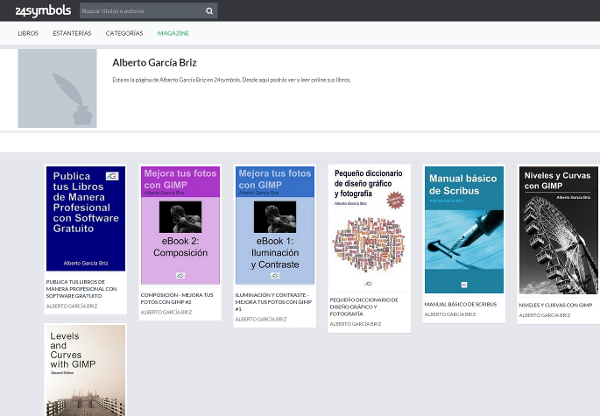Open cover of Niveles y Curvas con GIMP

pos(559,230)
